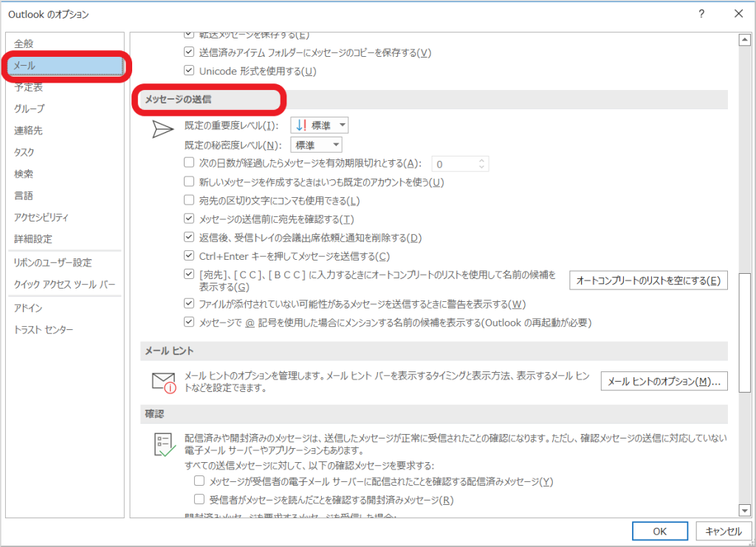
Task: Click scrollbar up arrow
Action: tap(745, 40)
